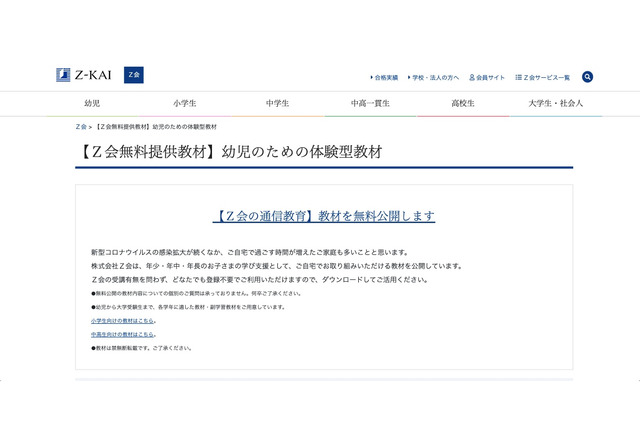Viewport: 640px width, 437px height.
Task: Click the note starting 幼児から大学受験生まで
Action: click(188, 307)
